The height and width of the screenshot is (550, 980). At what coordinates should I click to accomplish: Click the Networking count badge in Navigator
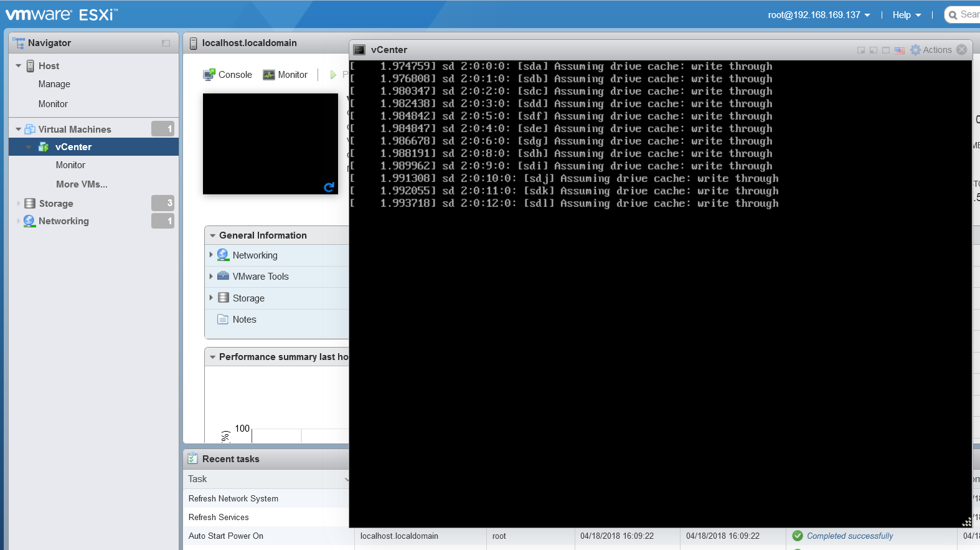163,220
